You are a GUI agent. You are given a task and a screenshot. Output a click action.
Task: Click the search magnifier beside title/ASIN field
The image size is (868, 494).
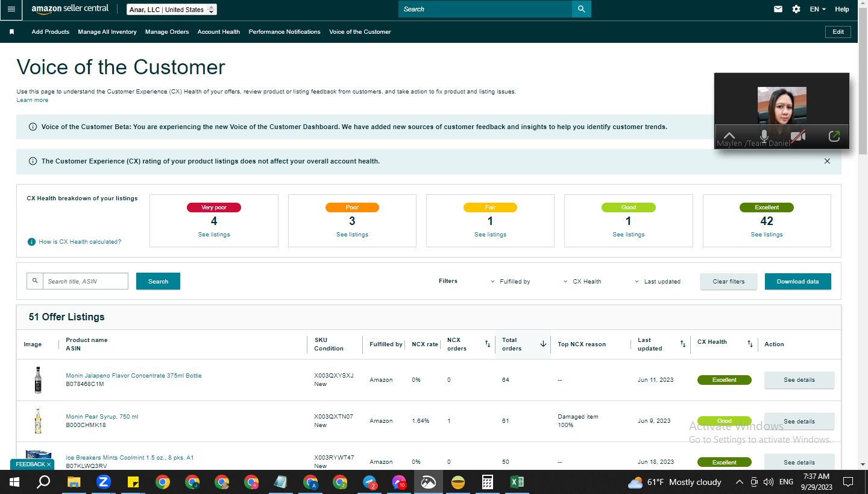(35, 281)
